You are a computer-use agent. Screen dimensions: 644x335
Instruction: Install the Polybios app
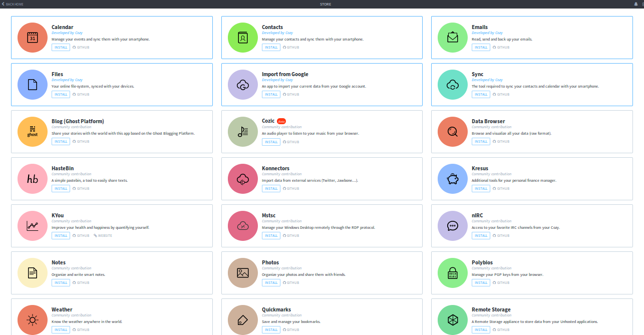click(x=481, y=283)
